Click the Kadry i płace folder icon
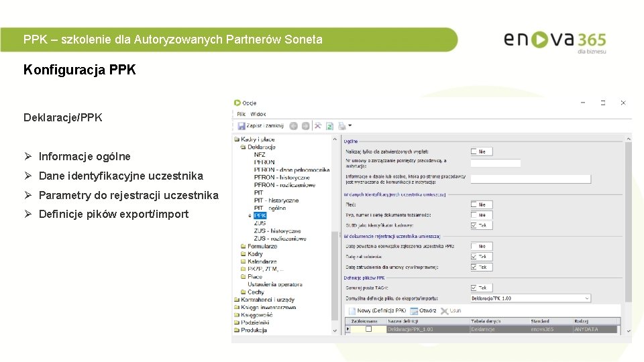This screenshot has height=362, width=644. tap(237, 139)
